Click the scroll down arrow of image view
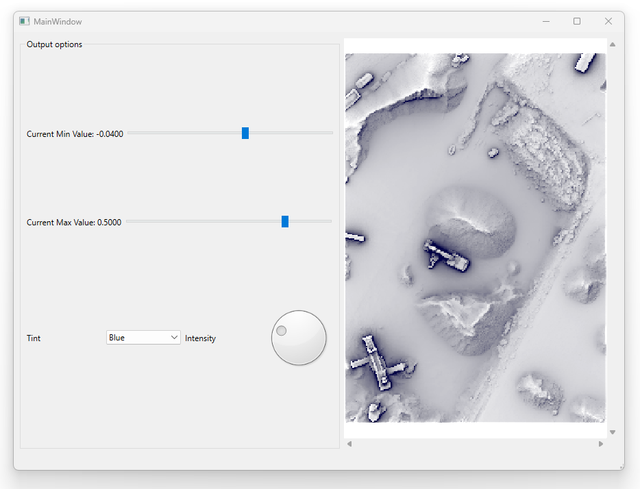This screenshot has height=489, width=640. click(612, 432)
